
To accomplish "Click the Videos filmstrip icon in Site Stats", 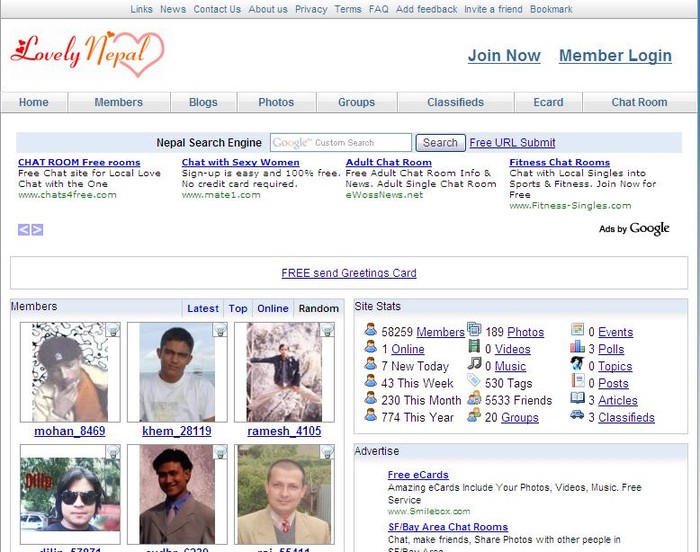I will pyautogui.click(x=474, y=349).
